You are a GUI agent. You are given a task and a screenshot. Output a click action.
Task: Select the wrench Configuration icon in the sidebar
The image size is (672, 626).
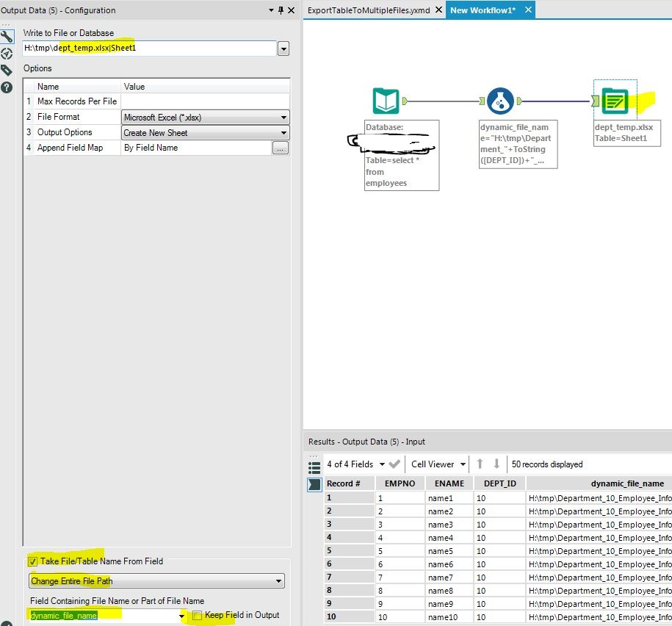pyautogui.click(x=7, y=36)
